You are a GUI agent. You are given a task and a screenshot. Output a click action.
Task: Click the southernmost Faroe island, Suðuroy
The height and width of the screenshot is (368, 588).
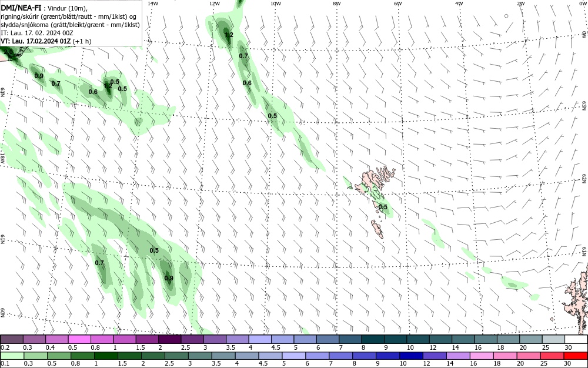click(x=377, y=229)
